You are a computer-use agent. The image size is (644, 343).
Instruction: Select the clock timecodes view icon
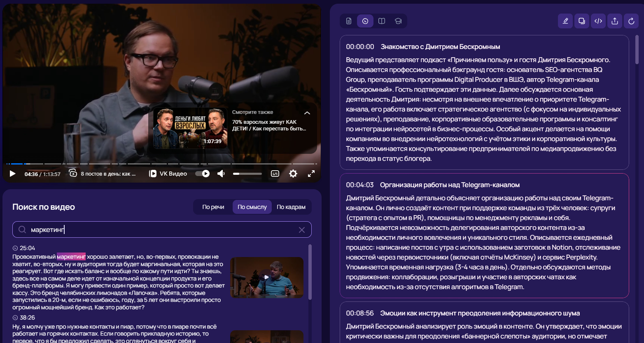click(365, 21)
